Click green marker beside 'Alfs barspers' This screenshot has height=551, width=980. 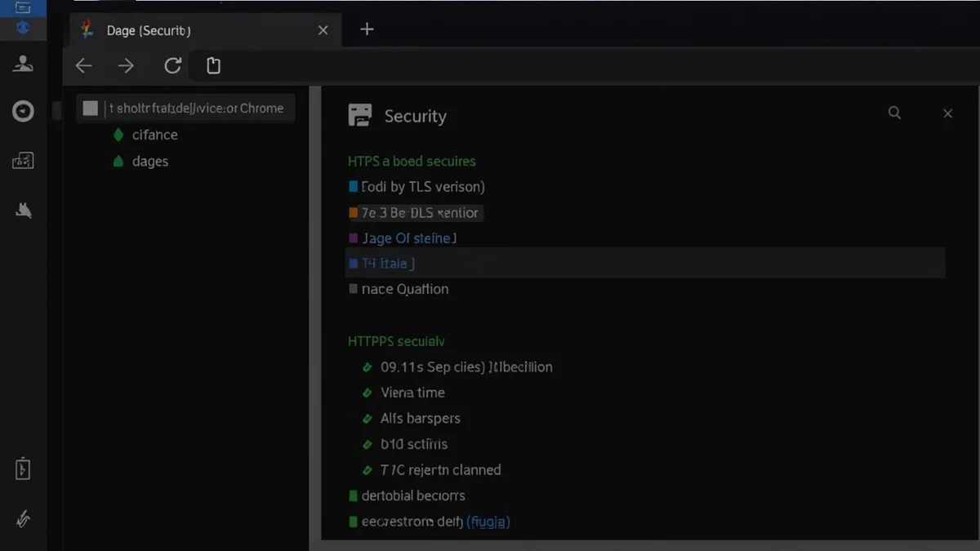pos(367,419)
